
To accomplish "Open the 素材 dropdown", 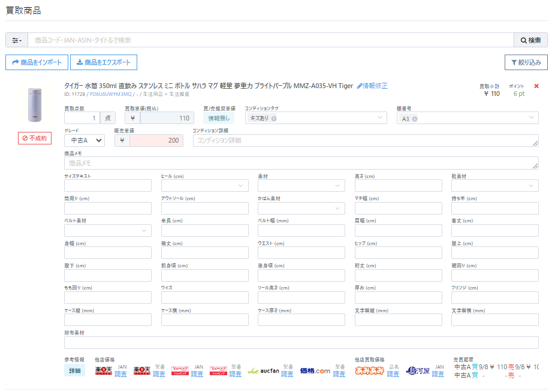I will [x=301, y=186].
